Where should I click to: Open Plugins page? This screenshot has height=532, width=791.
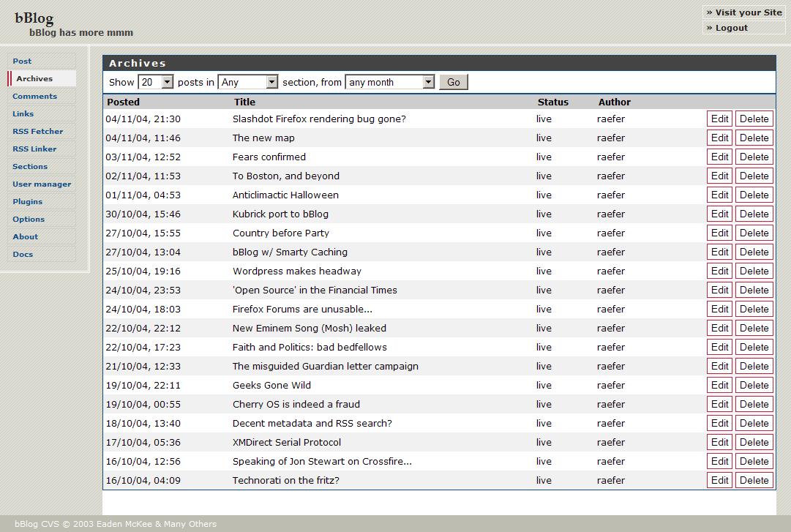click(x=42, y=202)
